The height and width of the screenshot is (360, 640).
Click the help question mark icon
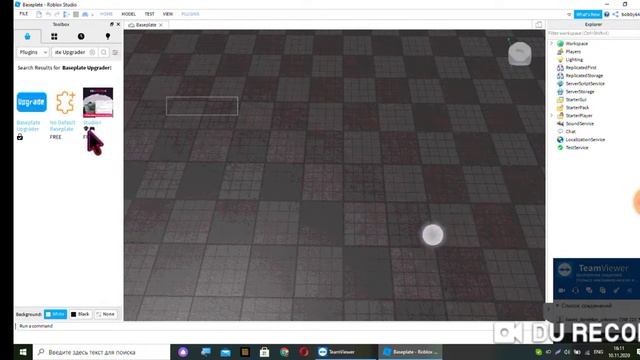(607, 14)
